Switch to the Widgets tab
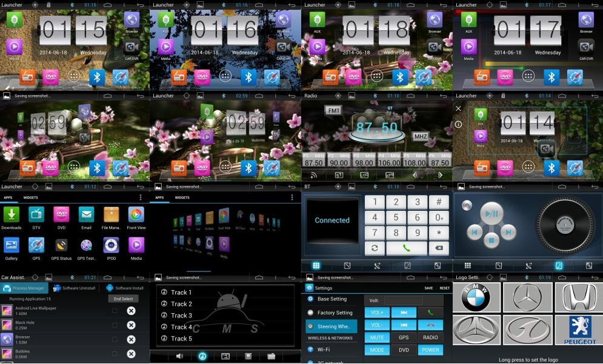This screenshot has height=364, width=603. pos(30,197)
